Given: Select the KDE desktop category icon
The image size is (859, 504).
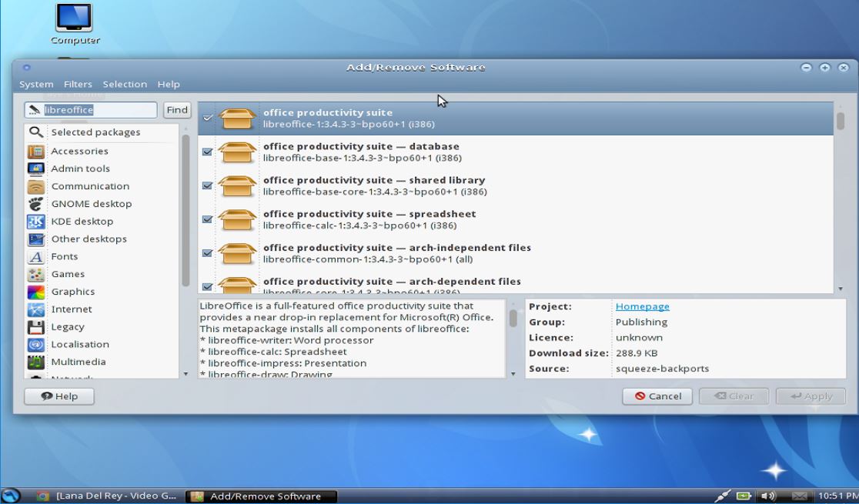Looking at the screenshot, I should point(36,222).
